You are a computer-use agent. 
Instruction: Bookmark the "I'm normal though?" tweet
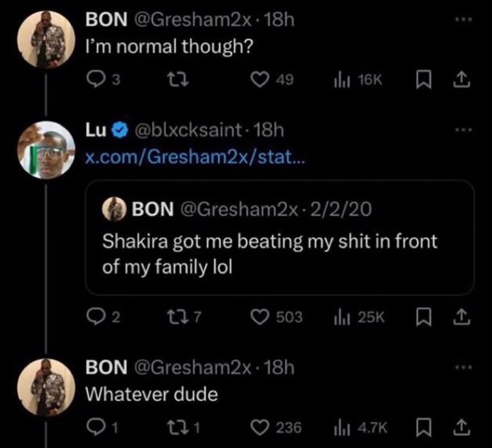click(421, 80)
